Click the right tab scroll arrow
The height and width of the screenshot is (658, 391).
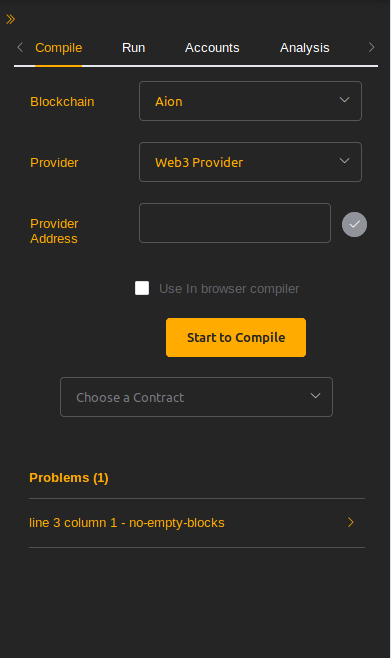[371, 47]
